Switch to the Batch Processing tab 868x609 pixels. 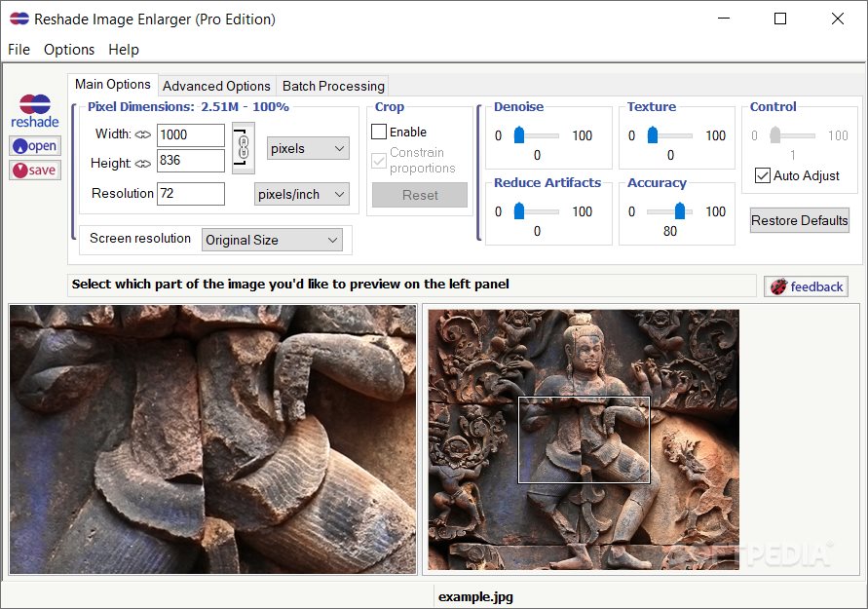333,86
